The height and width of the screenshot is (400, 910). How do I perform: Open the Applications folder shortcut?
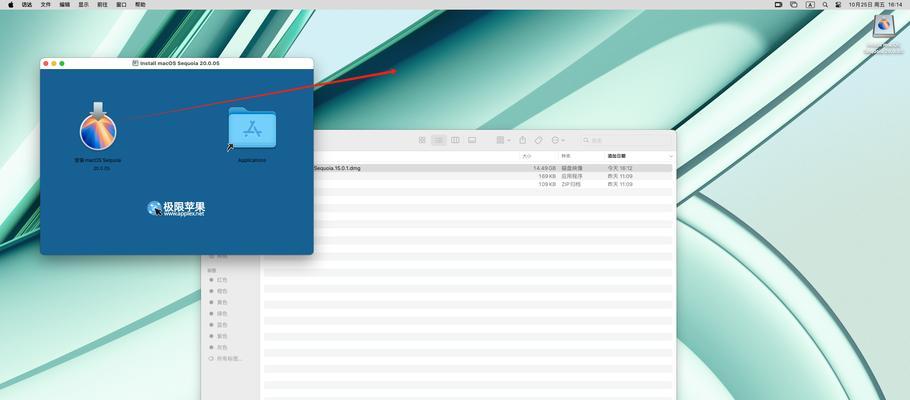pos(252,129)
